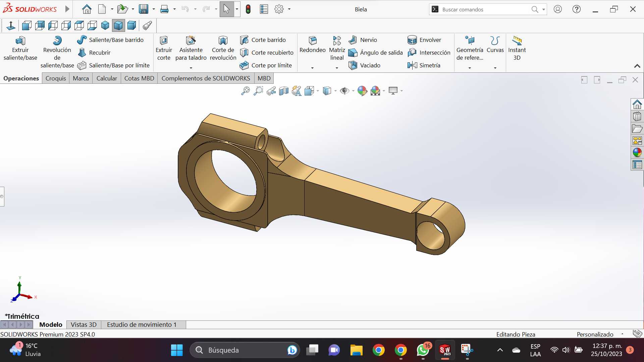This screenshot has width=644, height=362.
Task: Click the apply scene icon
Action: point(375,91)
